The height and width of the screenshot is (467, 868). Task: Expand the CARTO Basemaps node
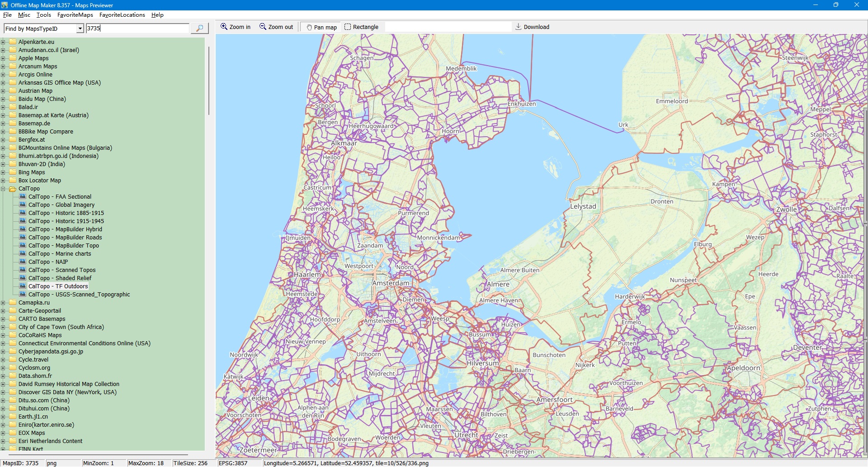[x=3, y=319]
